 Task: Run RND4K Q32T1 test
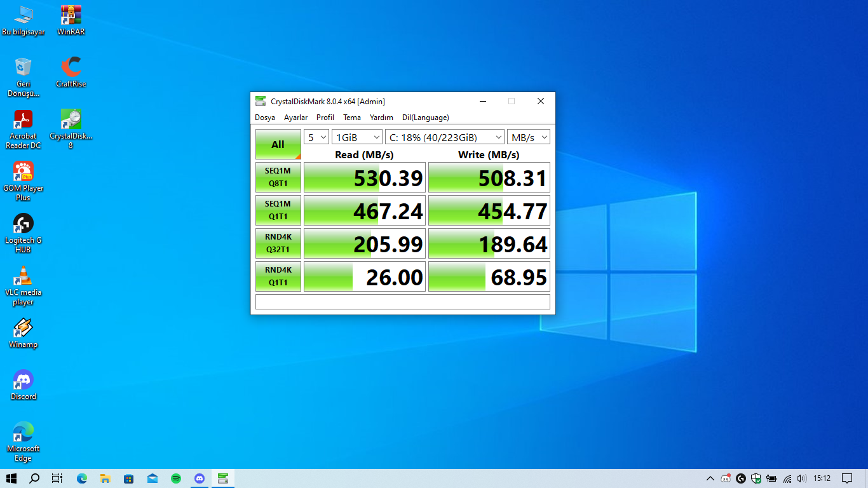click(278, 243)
